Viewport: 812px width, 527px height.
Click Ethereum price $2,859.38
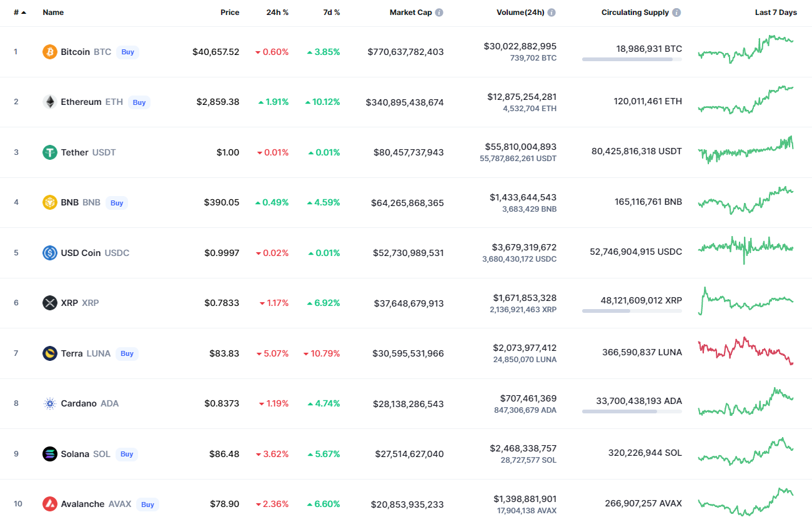click(x=218, y=102)
